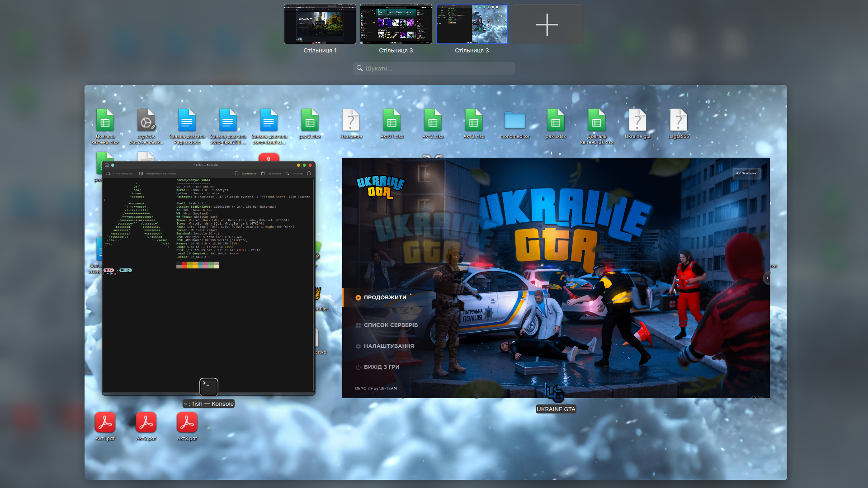
Task: Click the search magnifier icon in Шукати field
Action: pyautogui.click(x=359, y=68)
